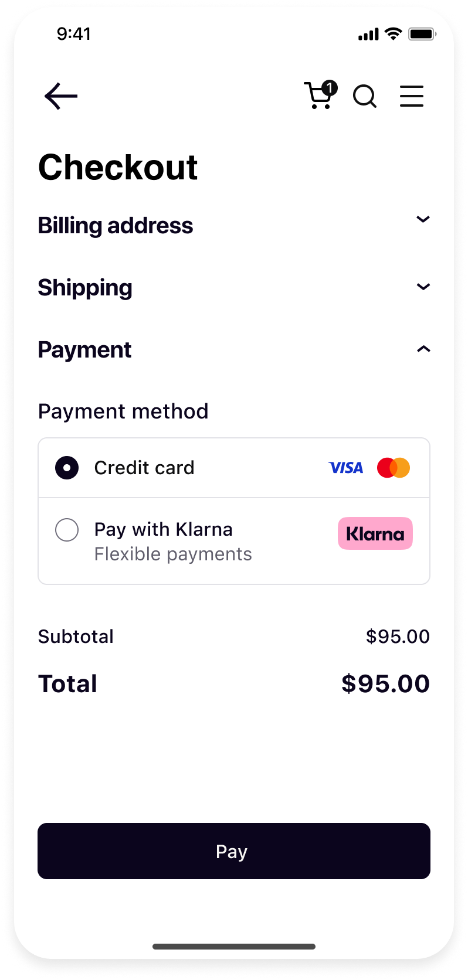Tap the Wi-Fi status icon

(394, 34)
